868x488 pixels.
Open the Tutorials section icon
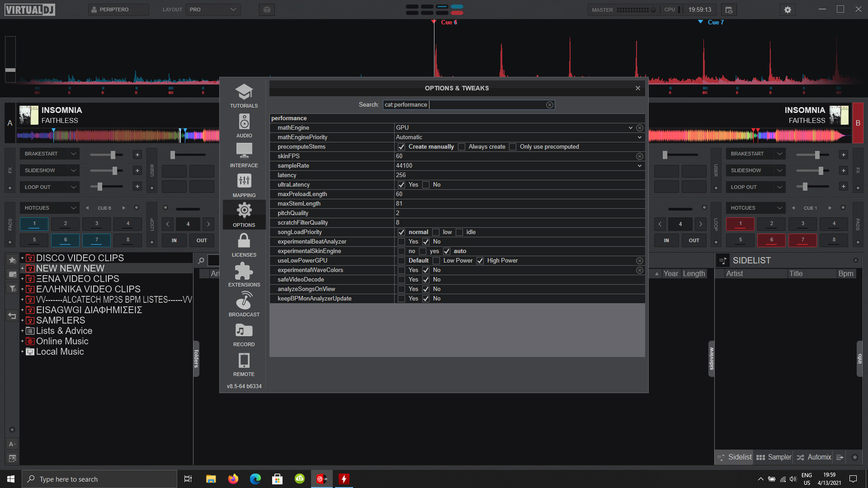click(244, 96)
